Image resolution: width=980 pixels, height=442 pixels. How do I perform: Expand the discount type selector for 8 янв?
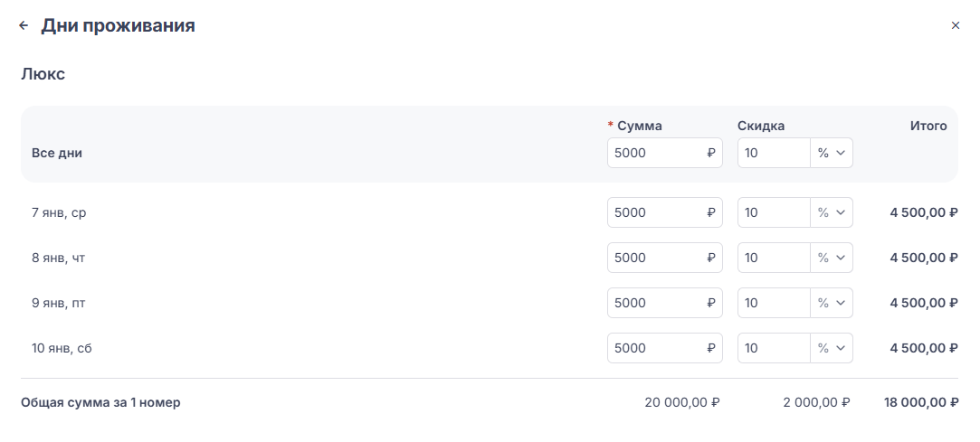coord(832,258)
